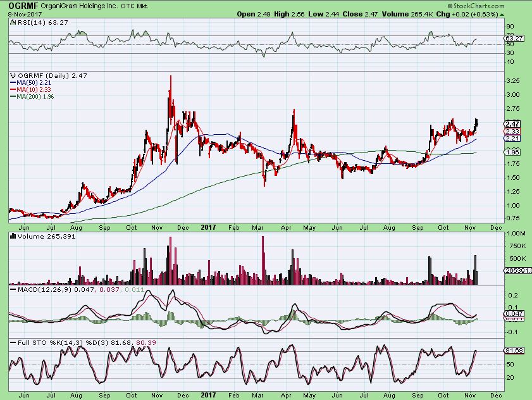Click the May label under the stochastic panel
This screenshot has width=532, height=400.
tap(309, 395)
